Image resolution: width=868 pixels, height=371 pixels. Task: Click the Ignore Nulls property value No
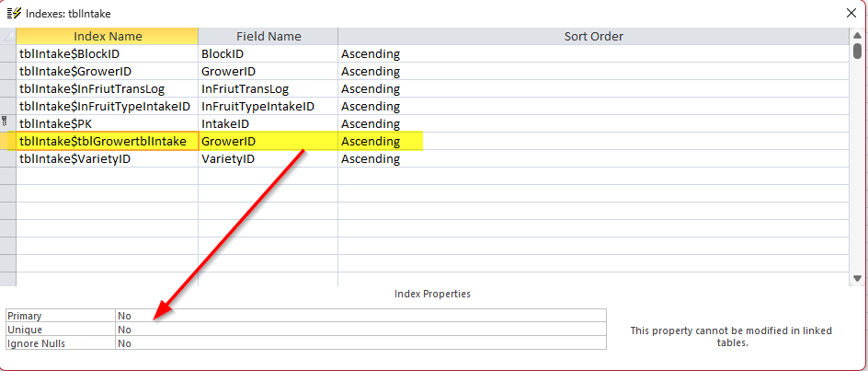click(x=361, y=343)
